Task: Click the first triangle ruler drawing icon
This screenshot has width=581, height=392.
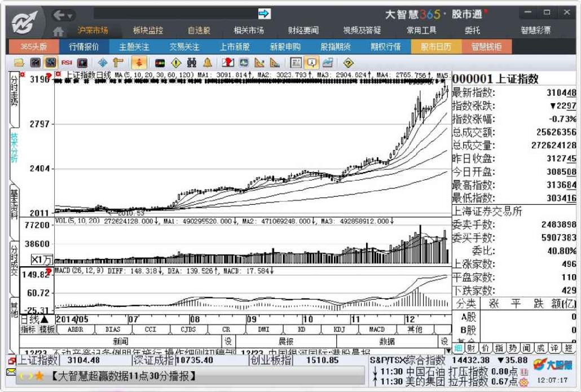Action: [259, 63]
